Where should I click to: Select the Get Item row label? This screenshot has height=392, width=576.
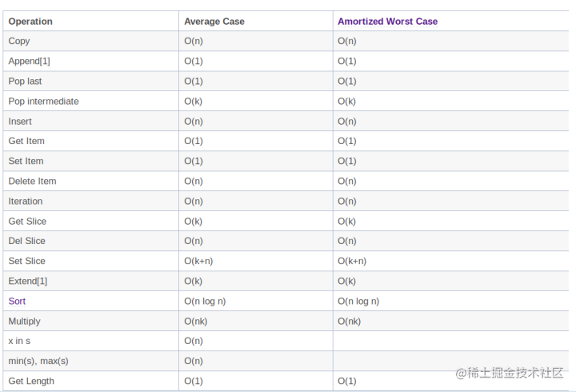26,141
